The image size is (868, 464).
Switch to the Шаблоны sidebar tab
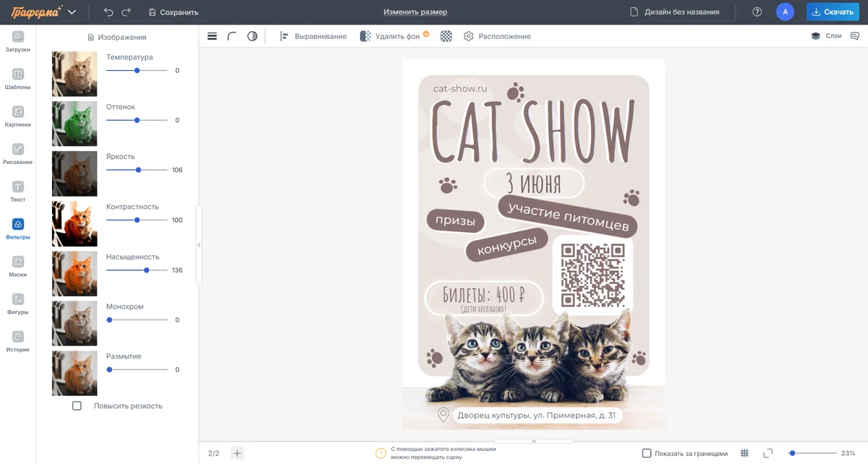click(18, 78)
